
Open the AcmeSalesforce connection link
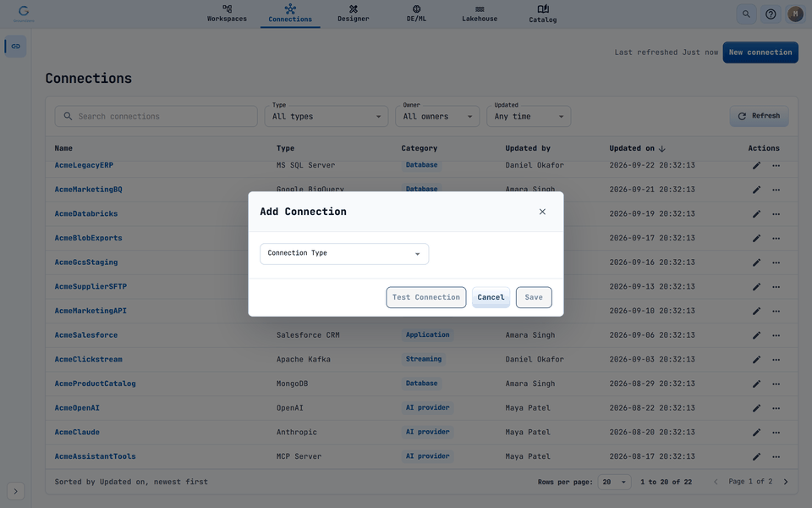[86, 335]
